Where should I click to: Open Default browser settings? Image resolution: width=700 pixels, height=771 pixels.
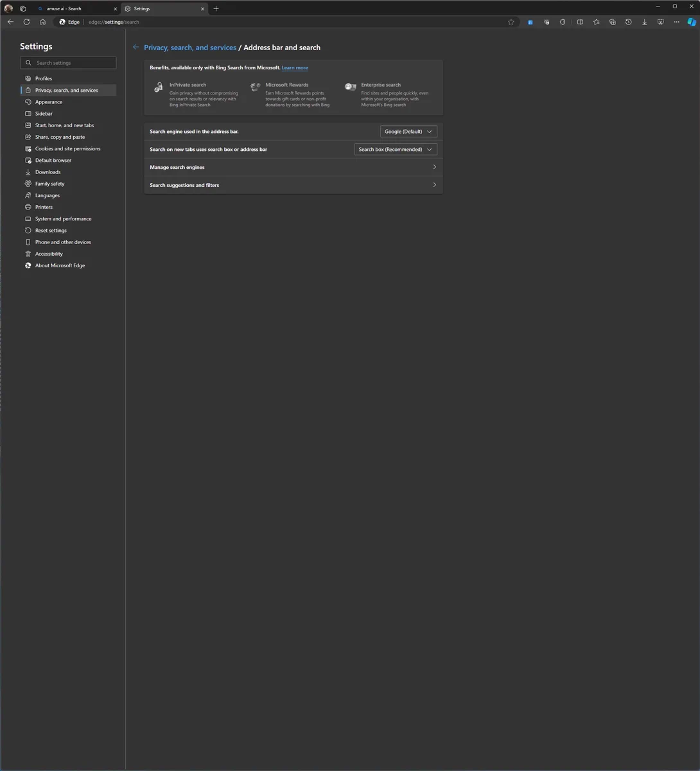[68, 161]
